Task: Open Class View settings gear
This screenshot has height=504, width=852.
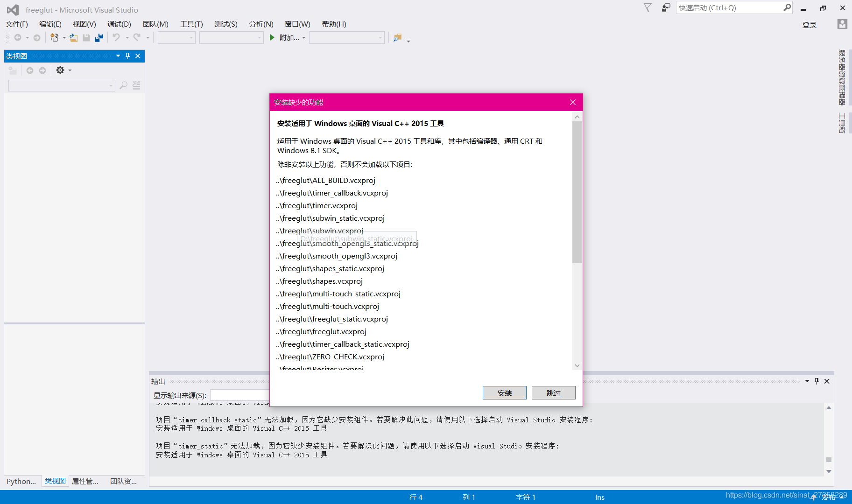Action: tap(60, 70)
